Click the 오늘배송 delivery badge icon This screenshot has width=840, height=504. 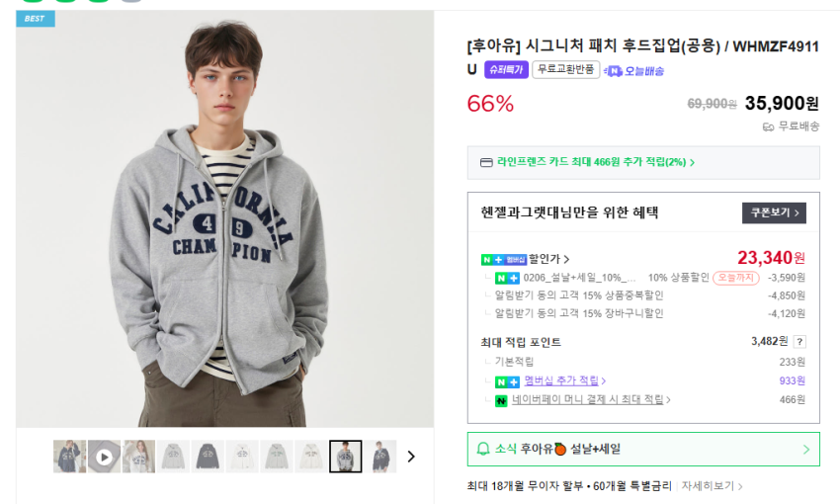[x=614, y=71]
